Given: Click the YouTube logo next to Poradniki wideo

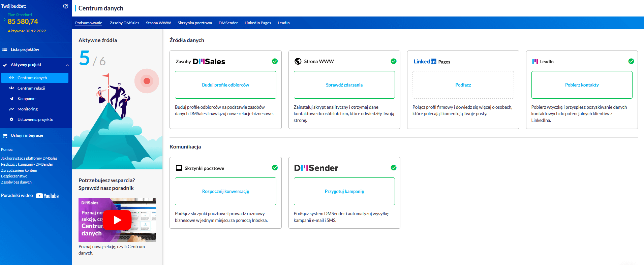Looking at the screenshot, I should (47, 196).
